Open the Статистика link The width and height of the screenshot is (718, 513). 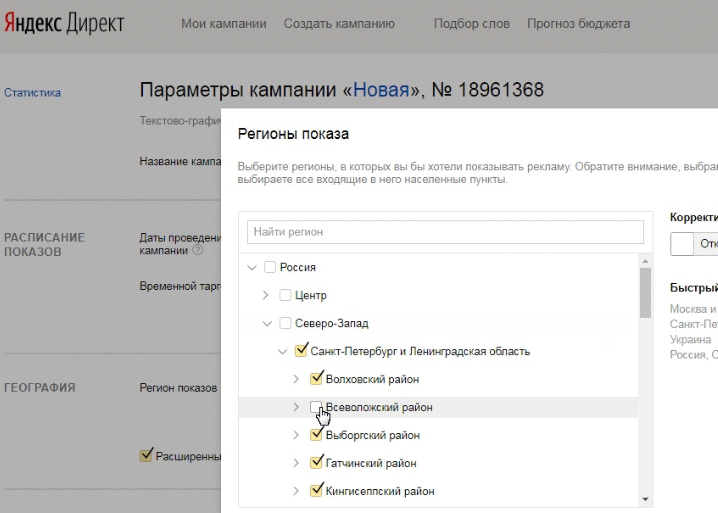pos(32,93)
